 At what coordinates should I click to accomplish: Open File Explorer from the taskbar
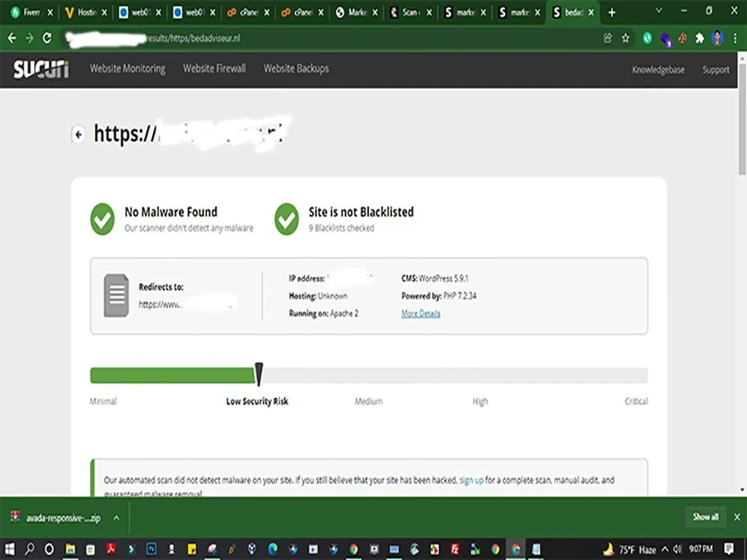(x=70, y=549)
